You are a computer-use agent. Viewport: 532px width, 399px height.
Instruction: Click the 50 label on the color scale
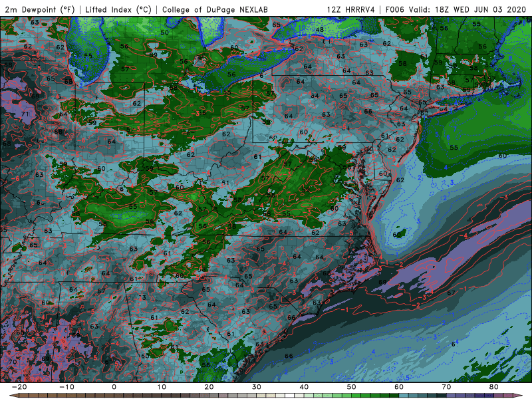point(352,387)
